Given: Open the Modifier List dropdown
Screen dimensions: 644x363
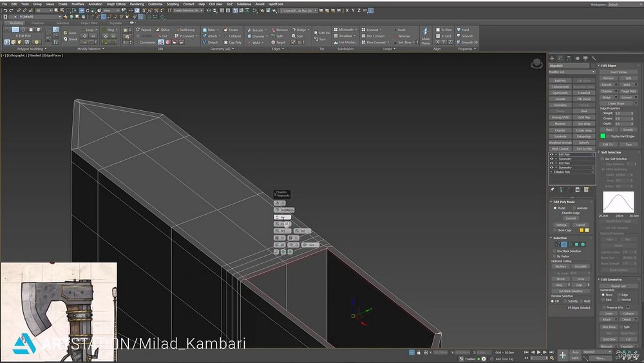Looking at the screenshot, I should 572,72.
